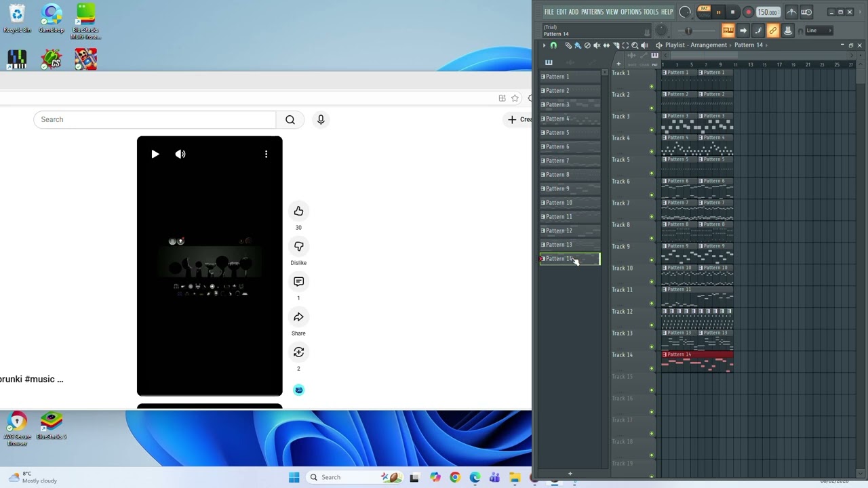Screen dimensions: 868x488
Task: Select the red Pattern 14 clip on Track 14
Action: click(x=697, y=361)
